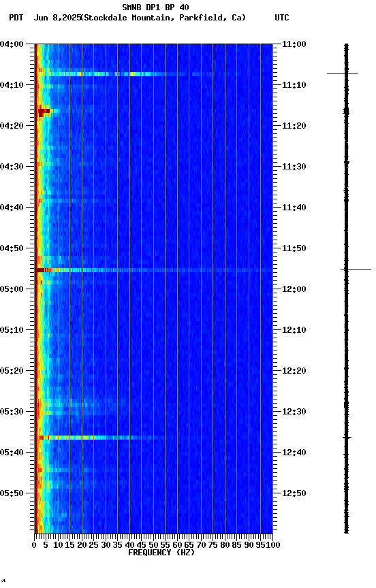The width and height of the screenshot is (376, 588).
Task: Click the 05:30 PDT time label
Action: (12, 412)
